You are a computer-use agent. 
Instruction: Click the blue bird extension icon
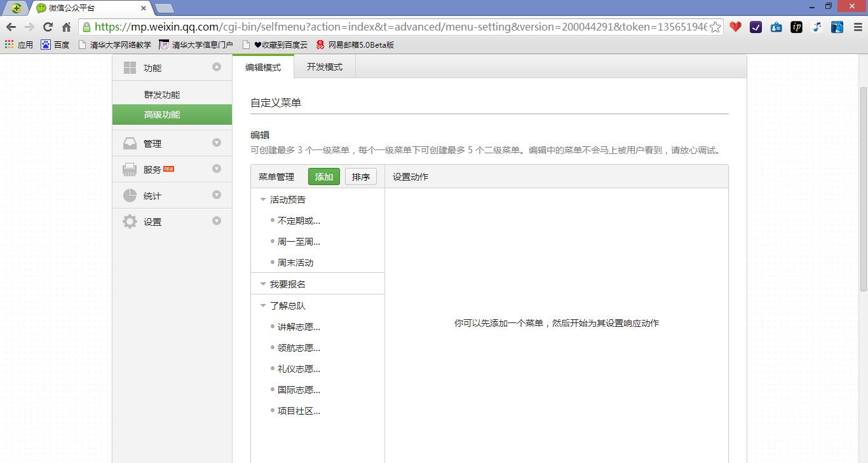[x=837, y=28]
